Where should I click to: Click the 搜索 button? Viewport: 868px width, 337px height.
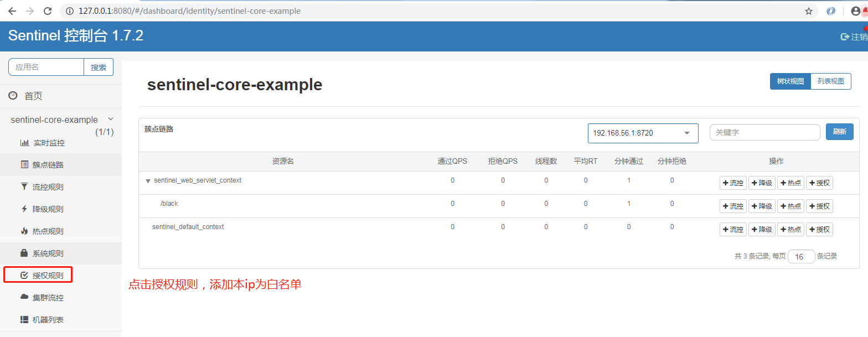click(x=99, y=67)
